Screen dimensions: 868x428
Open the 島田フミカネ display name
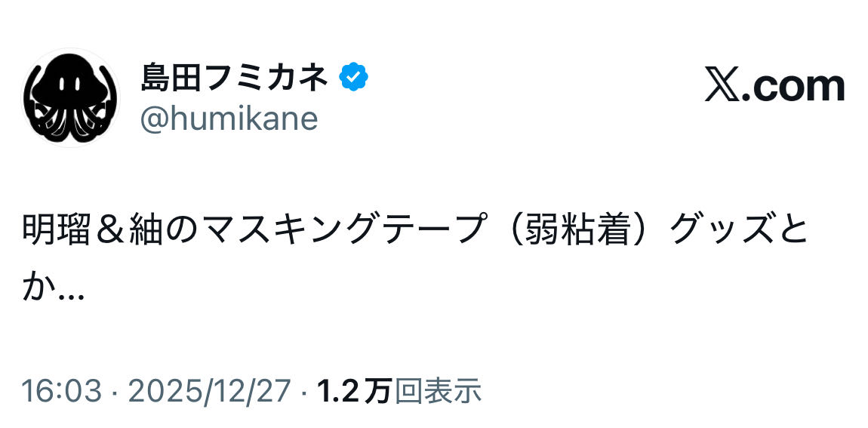[x=235, y=78]
